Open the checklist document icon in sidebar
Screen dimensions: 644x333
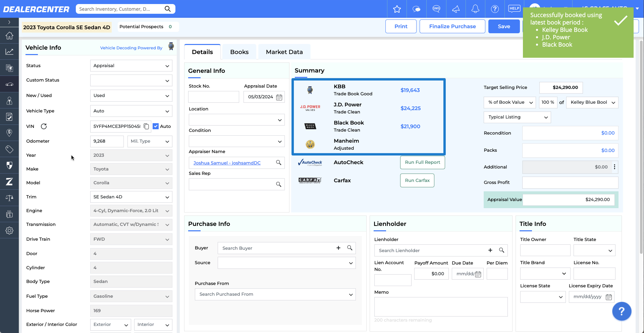[x=9, y=117]
